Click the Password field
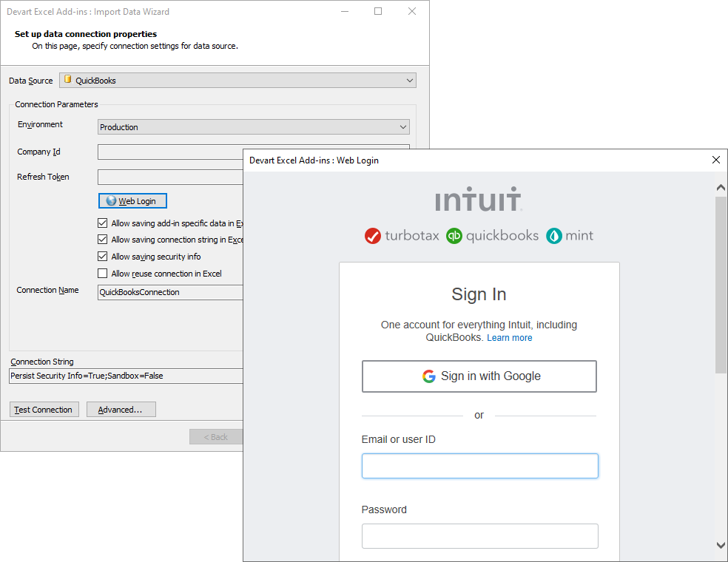This screenshot has width=728, height=562. 479,536
